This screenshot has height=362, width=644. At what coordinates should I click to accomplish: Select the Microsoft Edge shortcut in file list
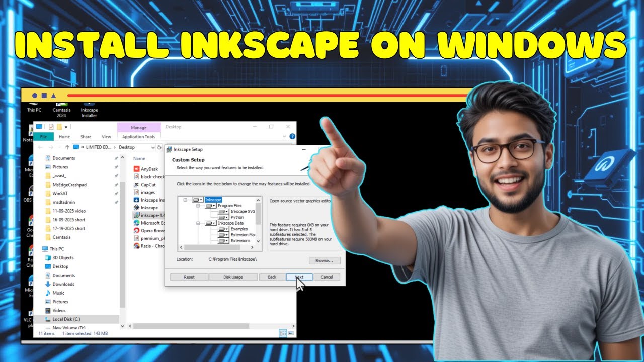point(149,223)
